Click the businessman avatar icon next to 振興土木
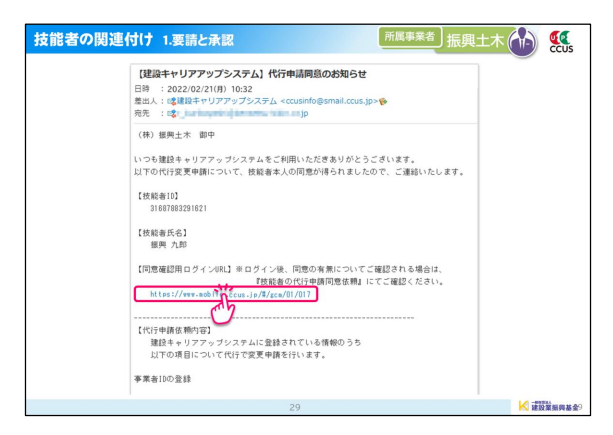 pyautogui.click(x=522, y=42)
